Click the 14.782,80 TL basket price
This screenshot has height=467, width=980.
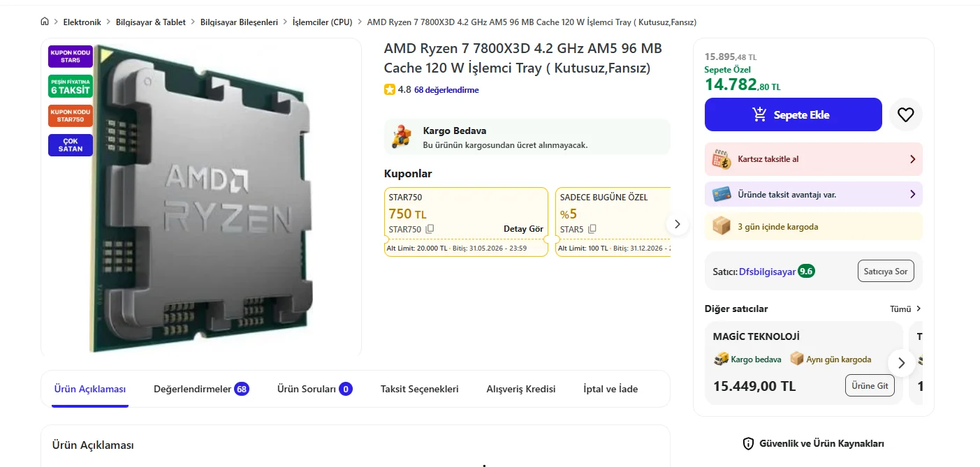tap(743, 85)
